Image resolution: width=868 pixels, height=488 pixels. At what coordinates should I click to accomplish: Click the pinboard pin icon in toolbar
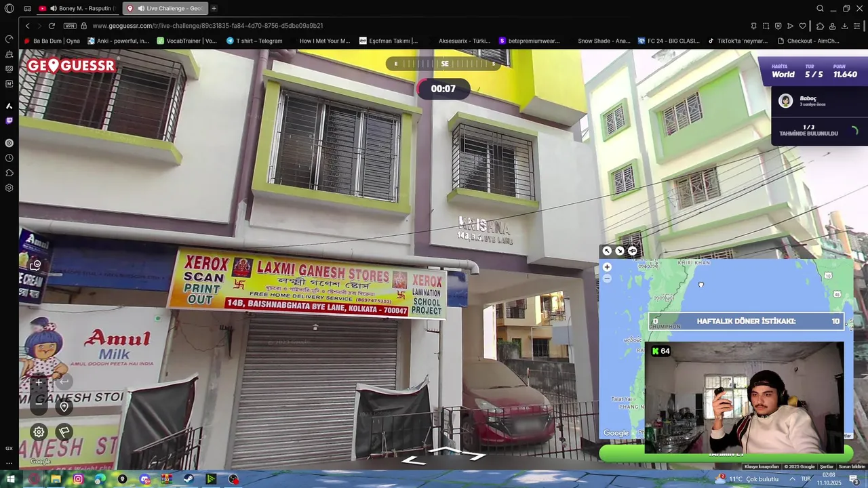click(x=753, y=26)
